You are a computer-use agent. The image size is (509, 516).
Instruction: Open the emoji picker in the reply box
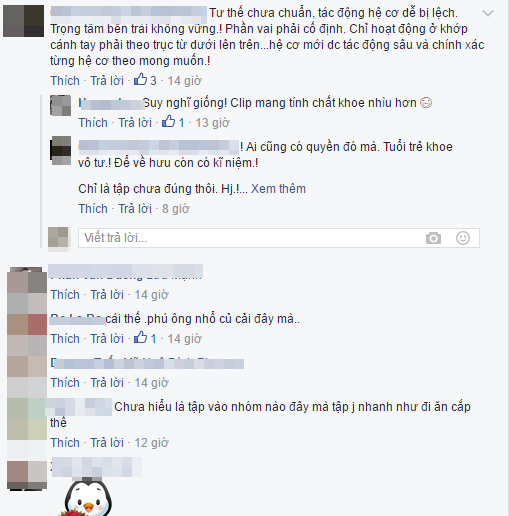(x=463, y=238)
